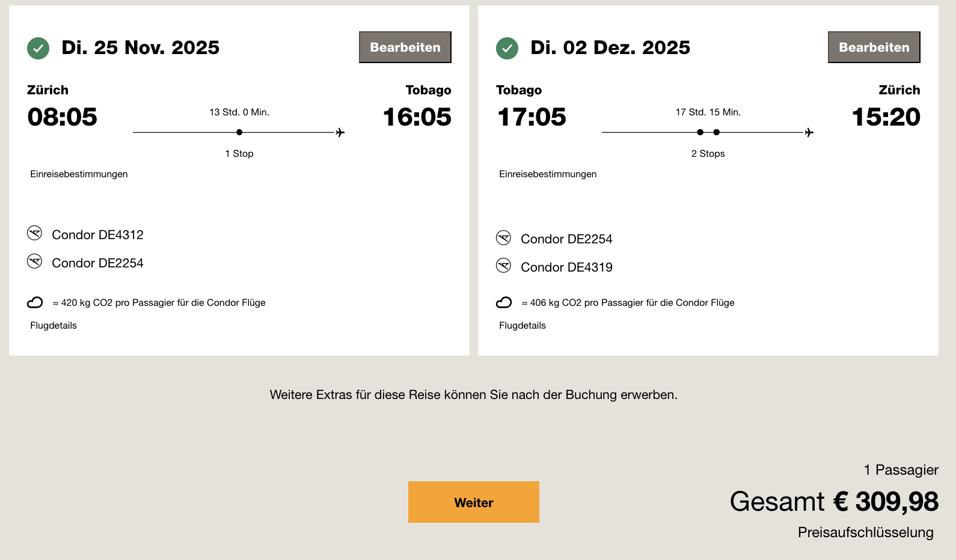956x560 pixels.
Task: Click the CO2 cloud icon on the return flight
Action: (504, 302)
